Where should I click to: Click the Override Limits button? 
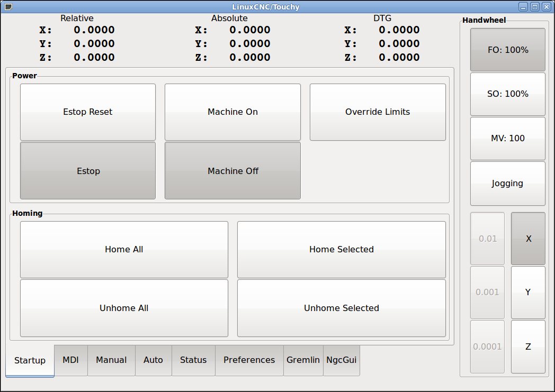[x=378, y=112]
